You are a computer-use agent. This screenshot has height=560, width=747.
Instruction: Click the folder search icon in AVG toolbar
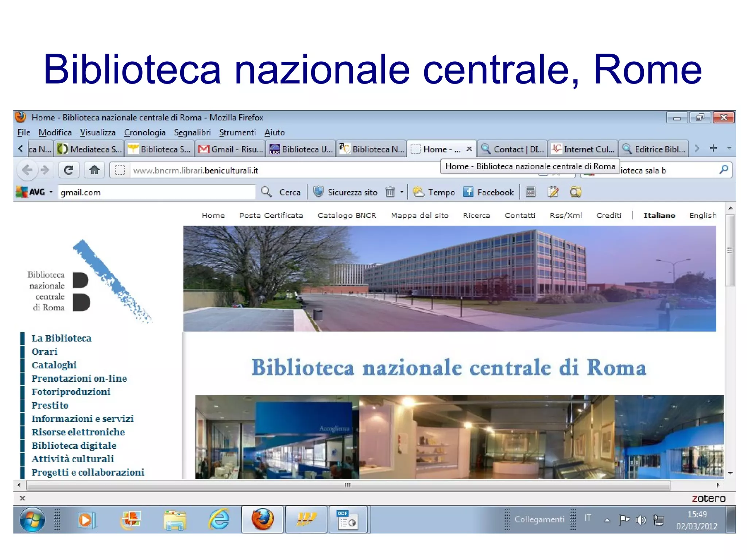576,192
